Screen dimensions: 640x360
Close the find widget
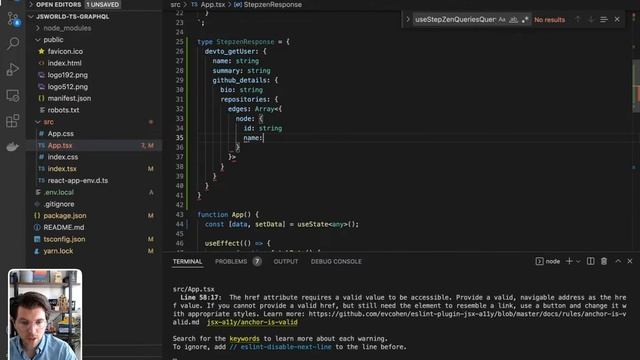click(x=617, y=20)
